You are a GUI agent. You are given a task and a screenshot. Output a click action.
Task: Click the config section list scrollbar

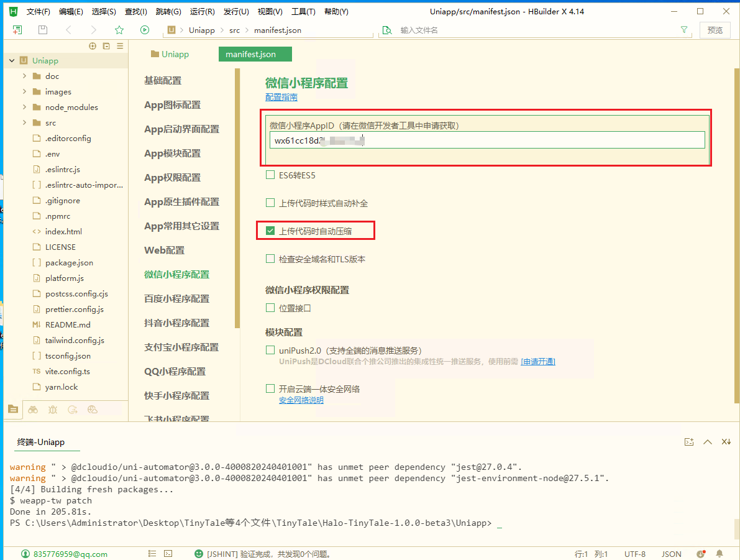click(x=237, y=198)
